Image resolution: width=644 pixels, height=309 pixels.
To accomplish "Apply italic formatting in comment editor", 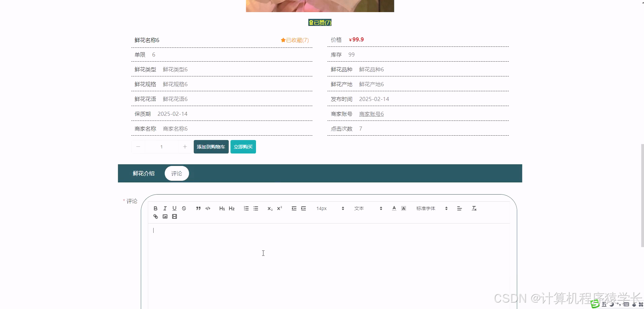I will [165, 208].
